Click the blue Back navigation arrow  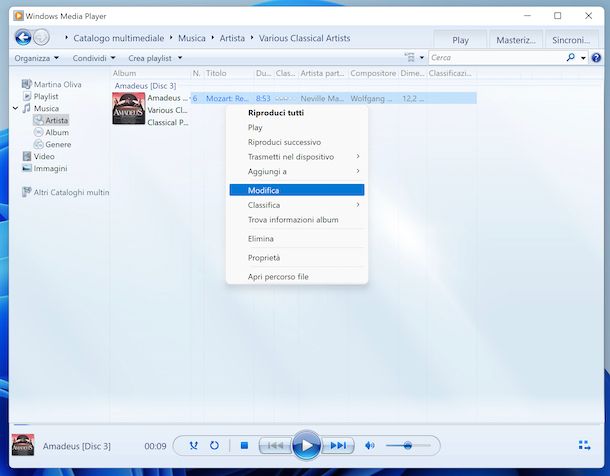(23, 38)
